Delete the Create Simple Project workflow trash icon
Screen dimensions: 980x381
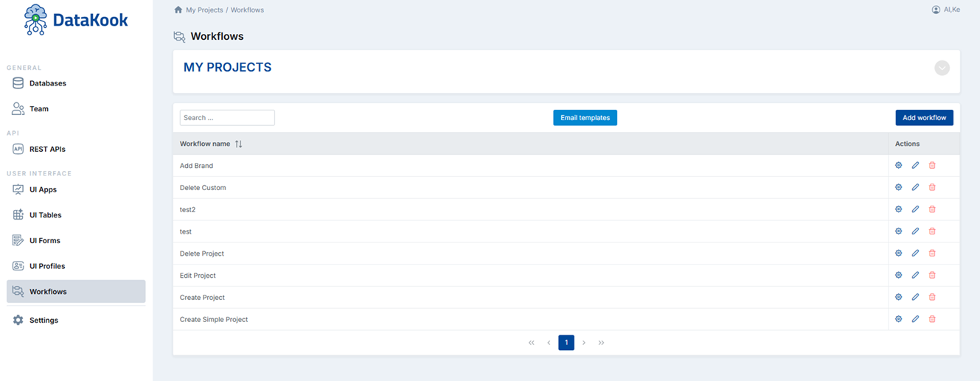click(932, 319)
